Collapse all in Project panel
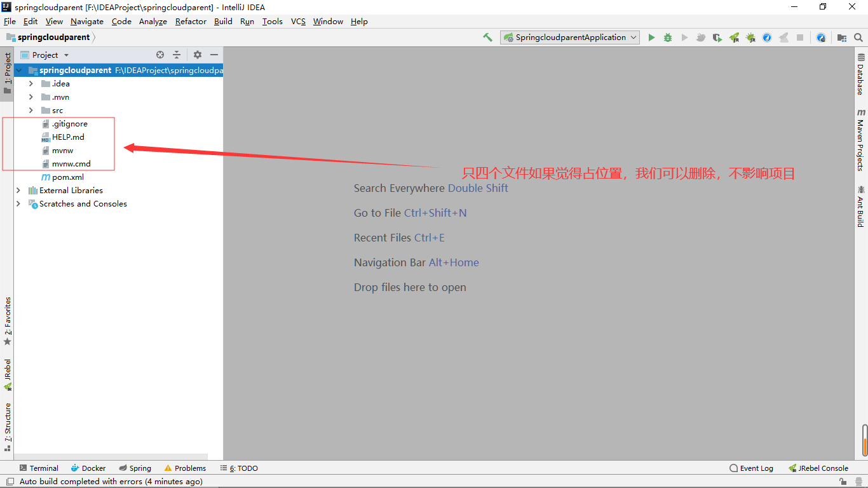868x488 pixels. click(x=177, y=55)
